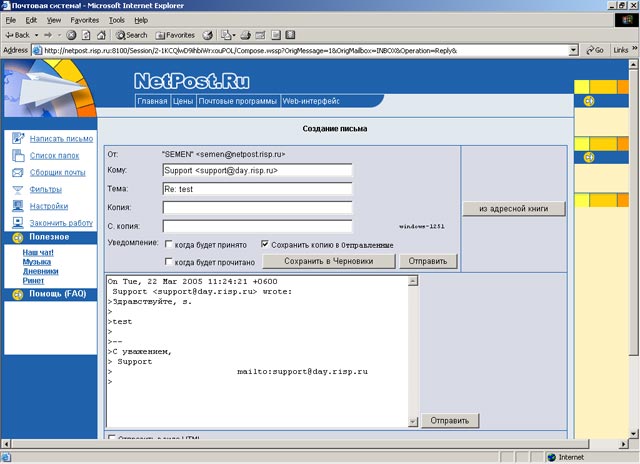Click the Edit page icon in toolbar
The width and height of the screenshot is (640, 464).
tap(260, 35)
